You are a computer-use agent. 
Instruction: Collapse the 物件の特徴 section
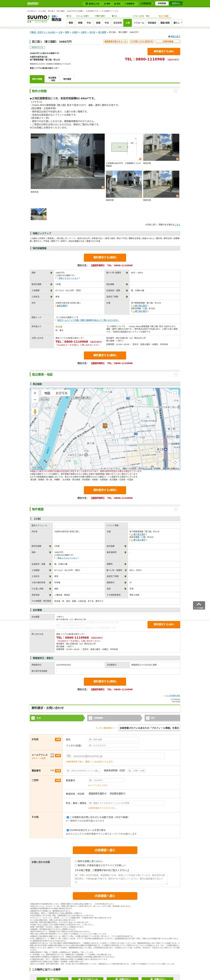pos(176,91)
